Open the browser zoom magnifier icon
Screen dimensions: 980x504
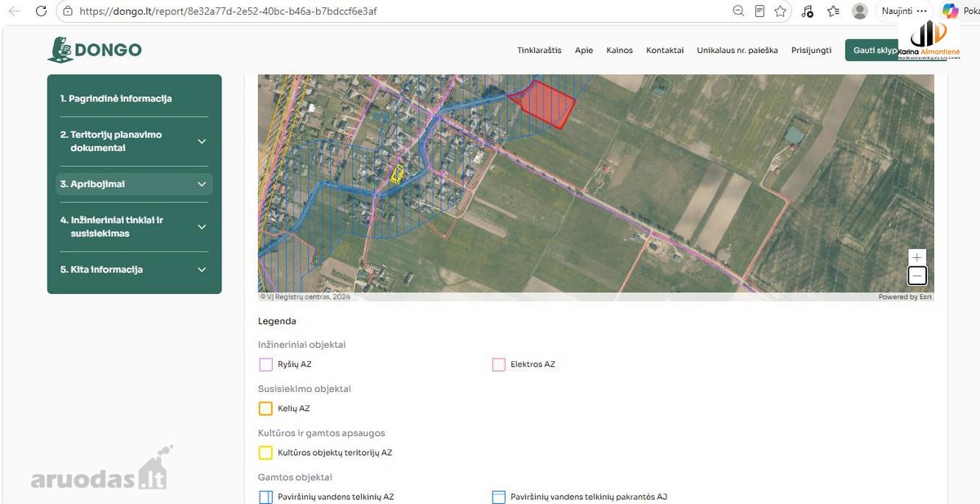pos(738,11)
